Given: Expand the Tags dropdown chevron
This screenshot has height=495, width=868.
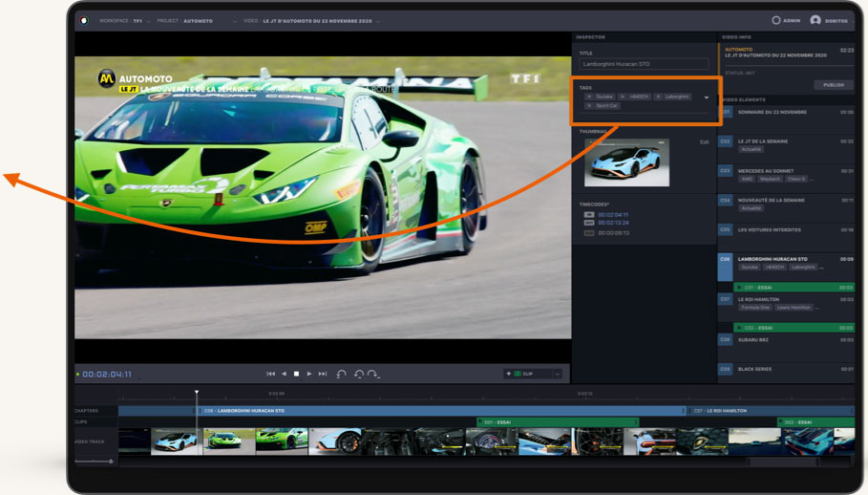Looking at the screenshot, I should [x=707, y=97].
